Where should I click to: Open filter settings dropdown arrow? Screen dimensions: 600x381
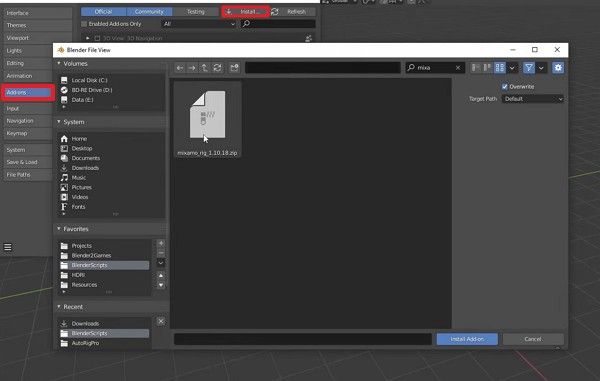point(541,68)
